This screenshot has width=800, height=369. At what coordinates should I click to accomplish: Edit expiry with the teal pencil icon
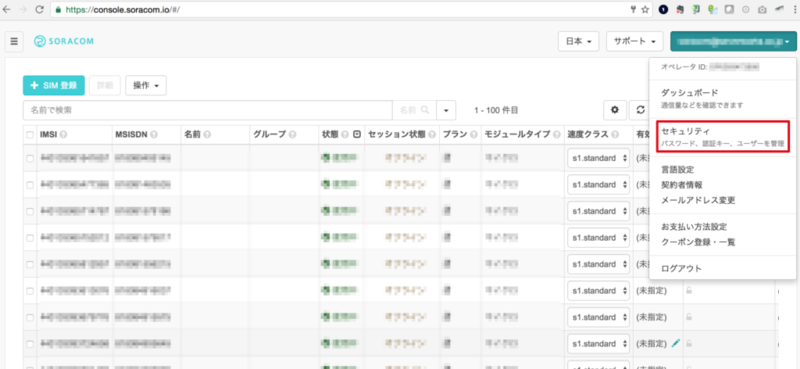click(x=676, y=343)
